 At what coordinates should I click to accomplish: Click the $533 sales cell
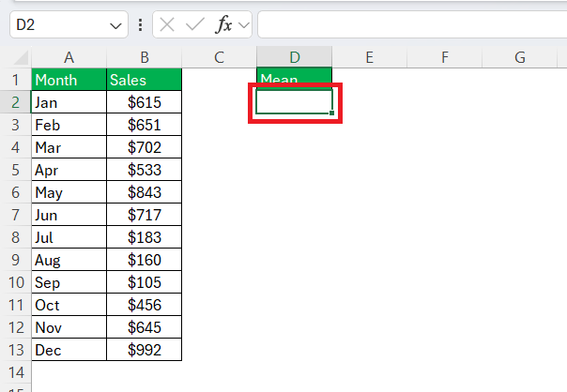[145, 170]
